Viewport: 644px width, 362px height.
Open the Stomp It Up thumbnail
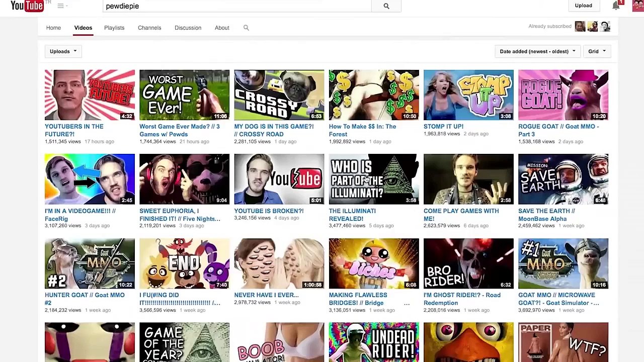pos(468,95)
